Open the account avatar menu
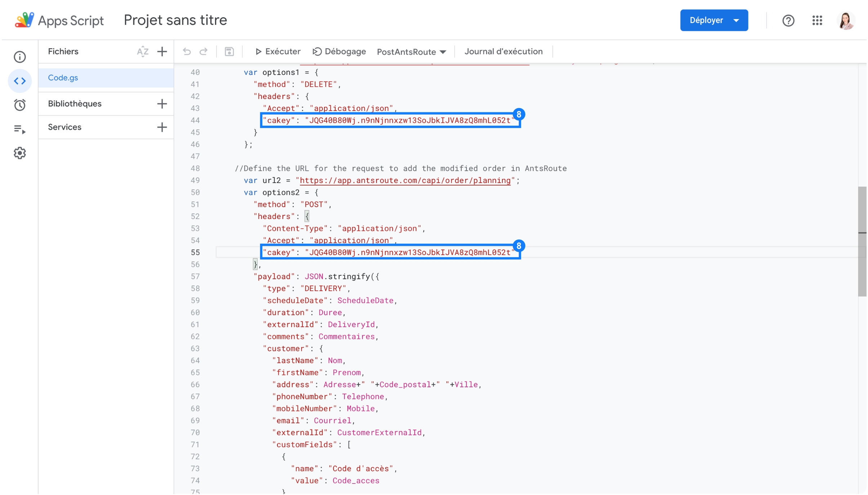Image resolution: width=868 pixels, height=495 pixels. point(846,21)
